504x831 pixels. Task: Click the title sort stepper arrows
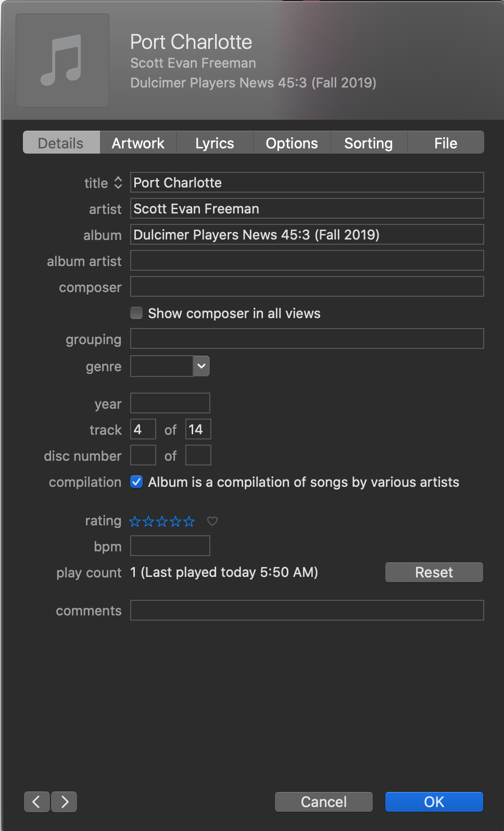(x=118, y=183)
